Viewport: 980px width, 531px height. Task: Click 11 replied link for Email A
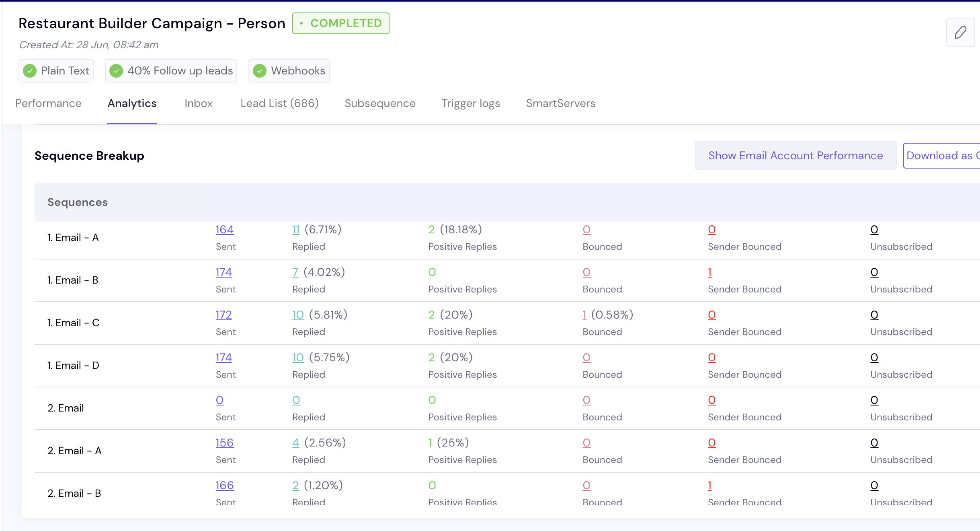(x=296, y=230)
